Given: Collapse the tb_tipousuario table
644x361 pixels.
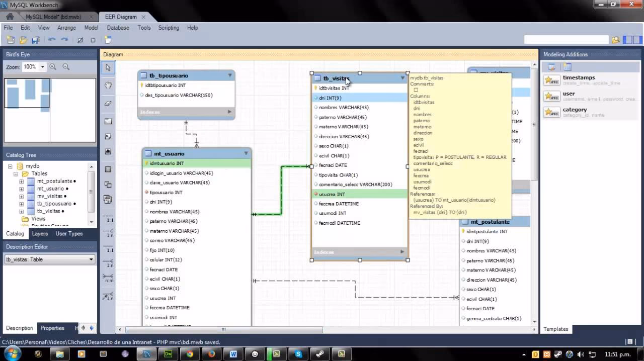Looking at the screenshot, I should 230,75.
